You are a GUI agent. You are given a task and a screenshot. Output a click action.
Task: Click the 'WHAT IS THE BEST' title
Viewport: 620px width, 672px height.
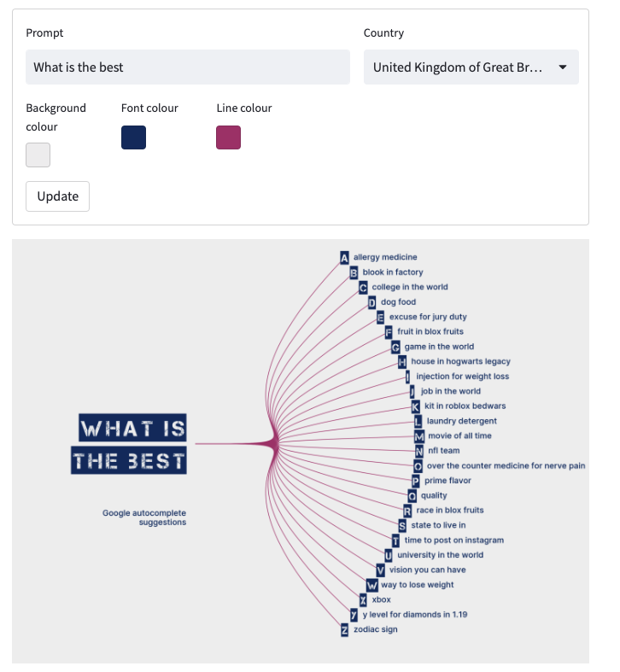coord(132,444)
